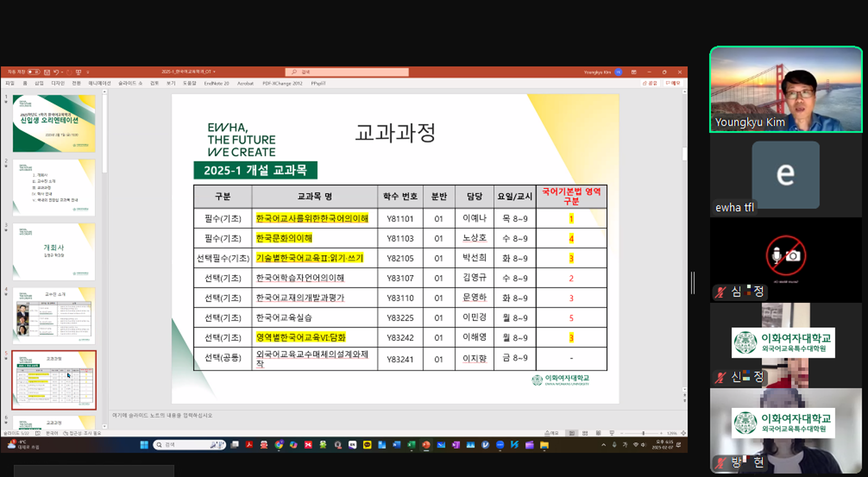Select slide 4 교수진 소개 thumbnail
This screenshot has height=477, width=868.
(x=54, y=316)
